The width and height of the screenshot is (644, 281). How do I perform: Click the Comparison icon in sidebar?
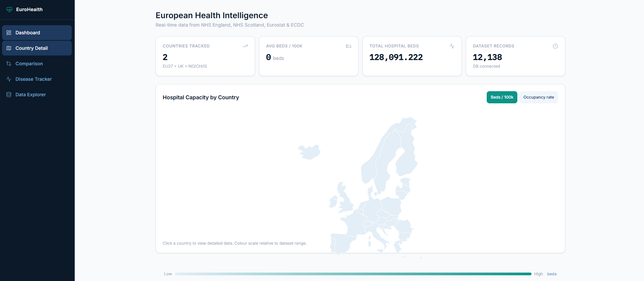point(9,64)
